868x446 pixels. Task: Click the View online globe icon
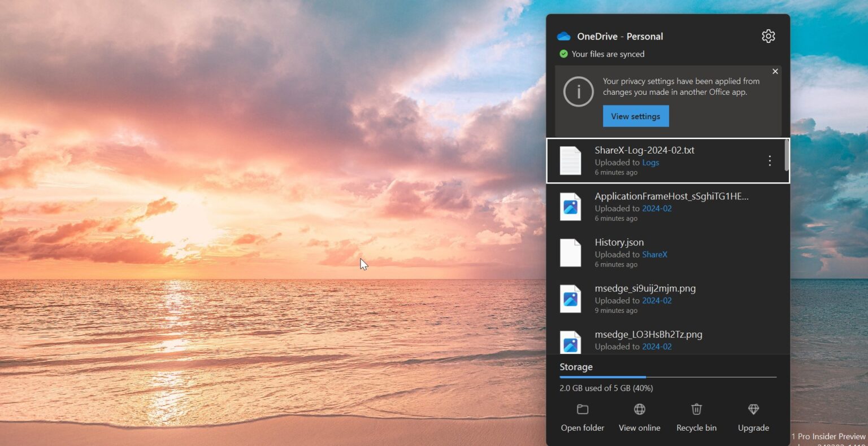(639, 409)
